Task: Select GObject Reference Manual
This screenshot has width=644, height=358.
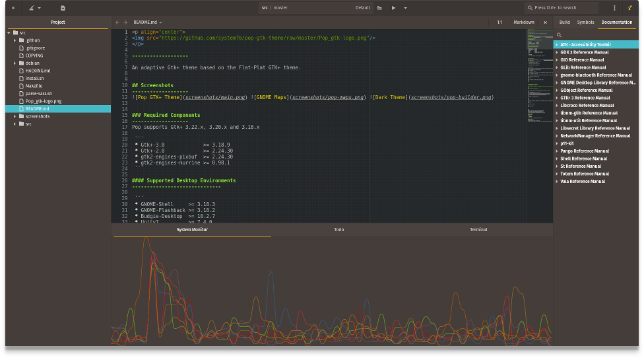Action: [x=587, y=90]
